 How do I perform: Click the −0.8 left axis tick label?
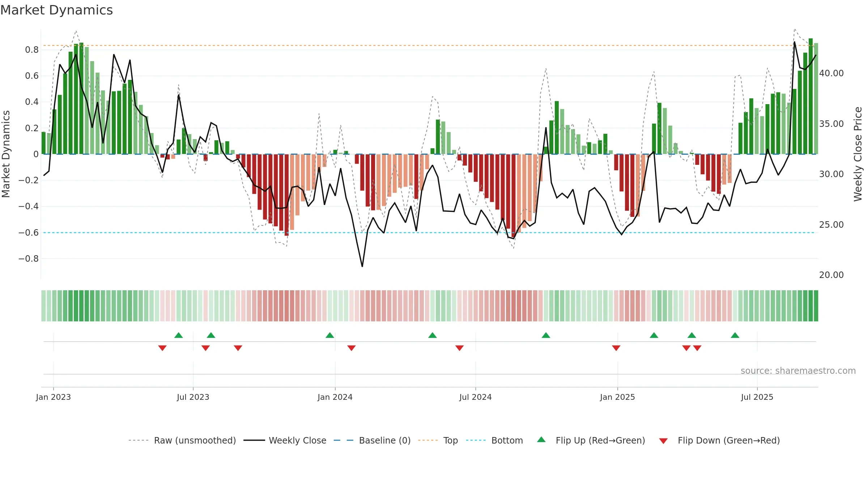[29, 259]
